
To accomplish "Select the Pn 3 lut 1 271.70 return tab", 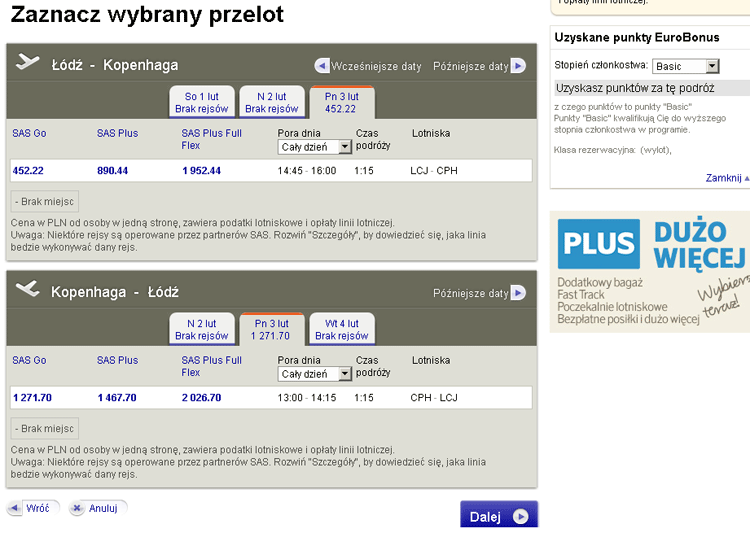I will (272, 330).
